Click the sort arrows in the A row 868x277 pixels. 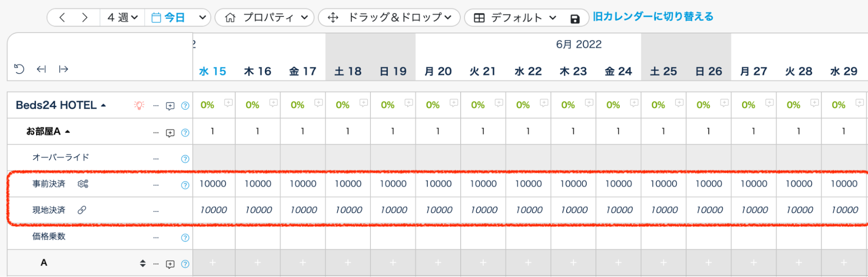142,263
